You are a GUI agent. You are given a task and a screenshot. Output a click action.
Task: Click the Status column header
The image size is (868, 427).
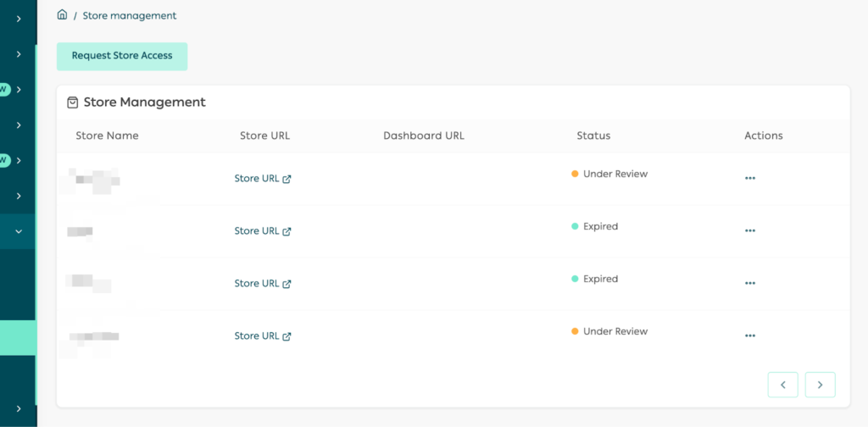click(x=593, y=136)
